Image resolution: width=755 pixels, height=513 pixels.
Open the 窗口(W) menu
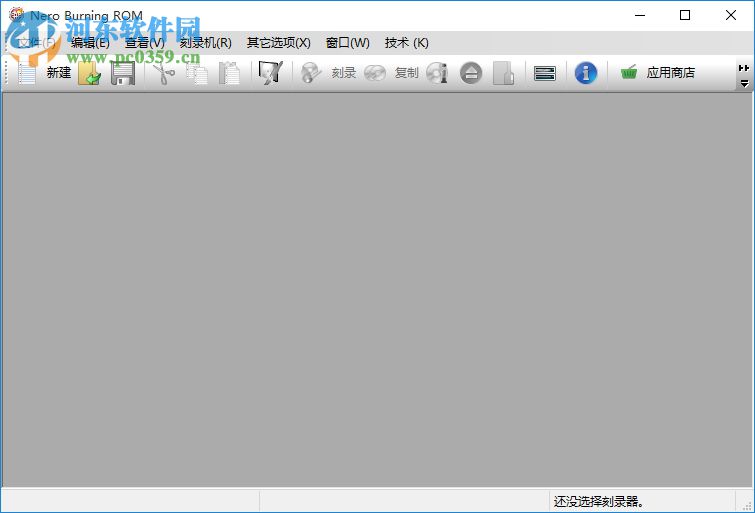pos(348,43)
